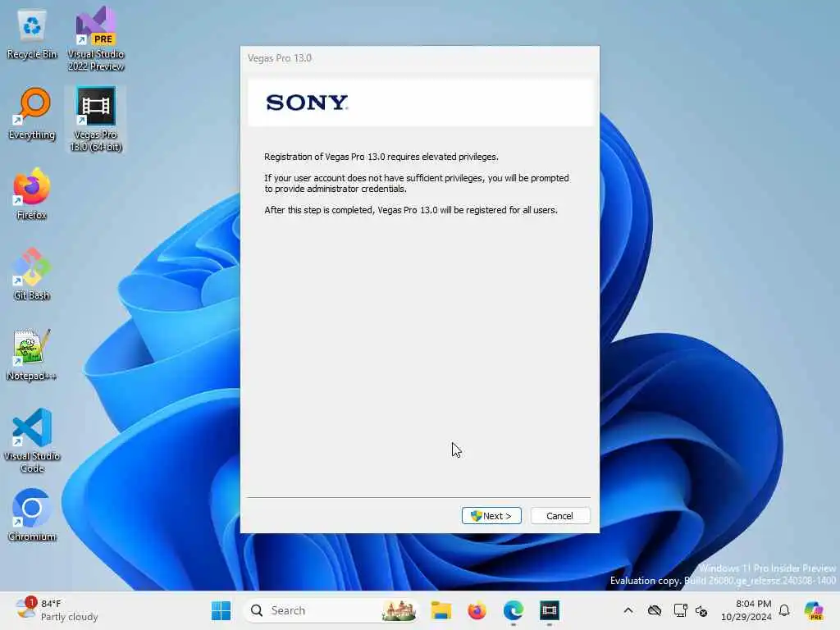Switch to Vegas Pro taskbar app
Image resolution: width=840 pixels, height=630 pixels.
click(x=549, y=610)
